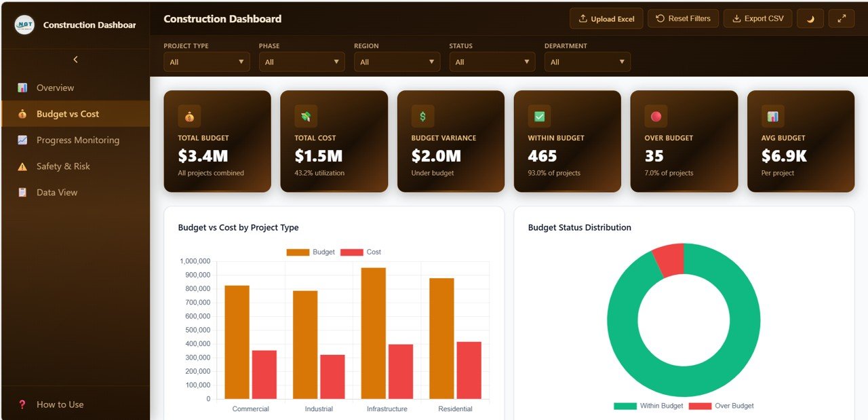Screen dimensions: 868x420
Task: Open the Region filter dropdown
Action: point(397,62)
